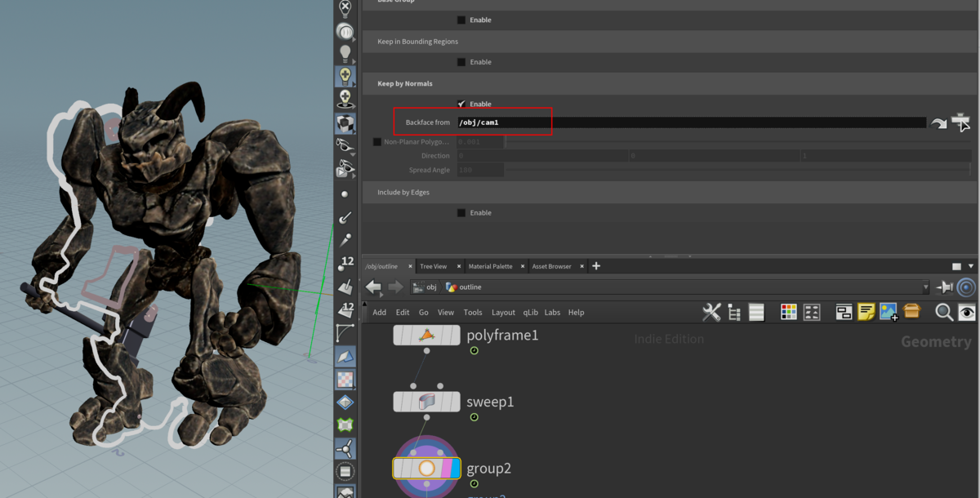Open the Asset Browser tab

[552, 266]
